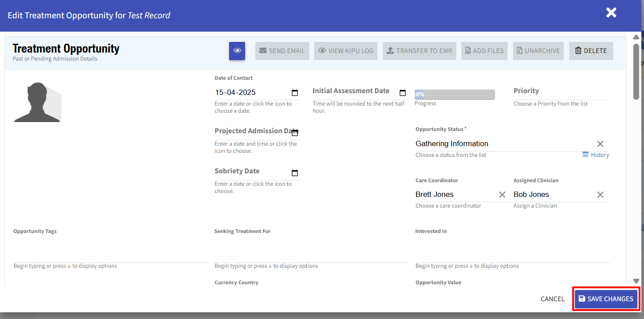
Task: Delete the treatment opportunity
Action: coord(591,51)
